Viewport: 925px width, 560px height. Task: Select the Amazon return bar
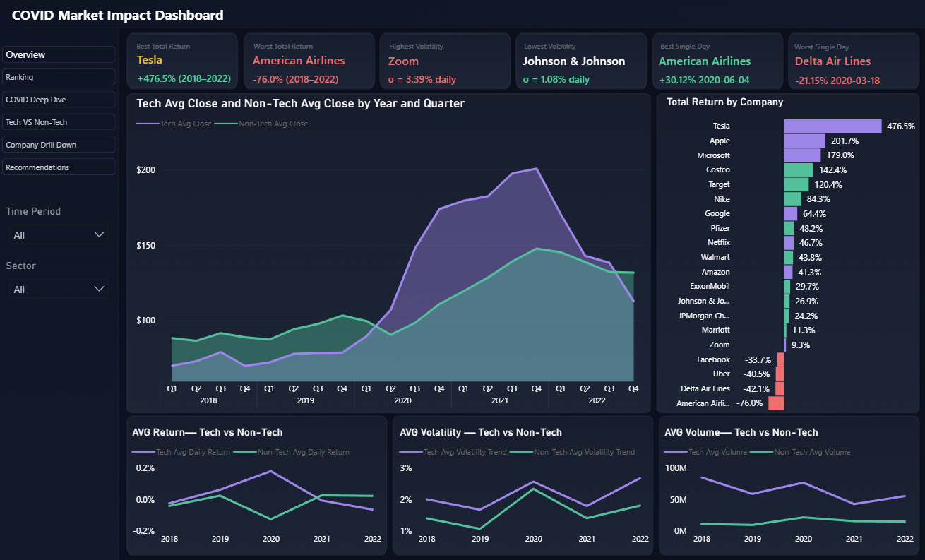coord(788,272)
